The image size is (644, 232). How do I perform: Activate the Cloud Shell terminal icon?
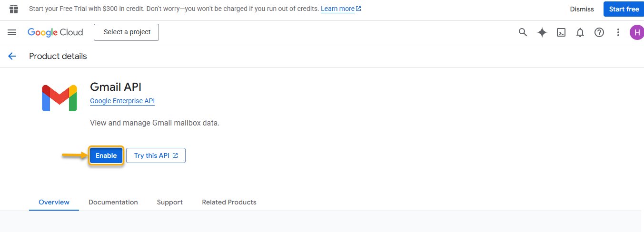click(x=561, y=32)
